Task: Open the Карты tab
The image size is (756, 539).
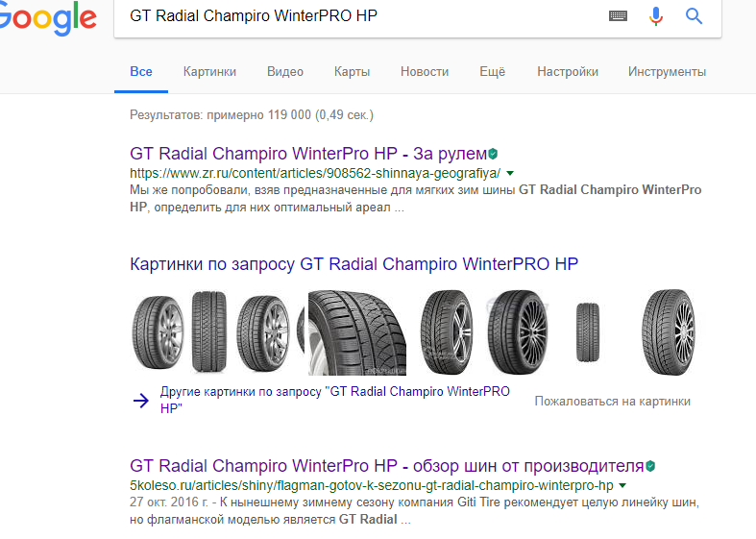Action: click(352, 72)
